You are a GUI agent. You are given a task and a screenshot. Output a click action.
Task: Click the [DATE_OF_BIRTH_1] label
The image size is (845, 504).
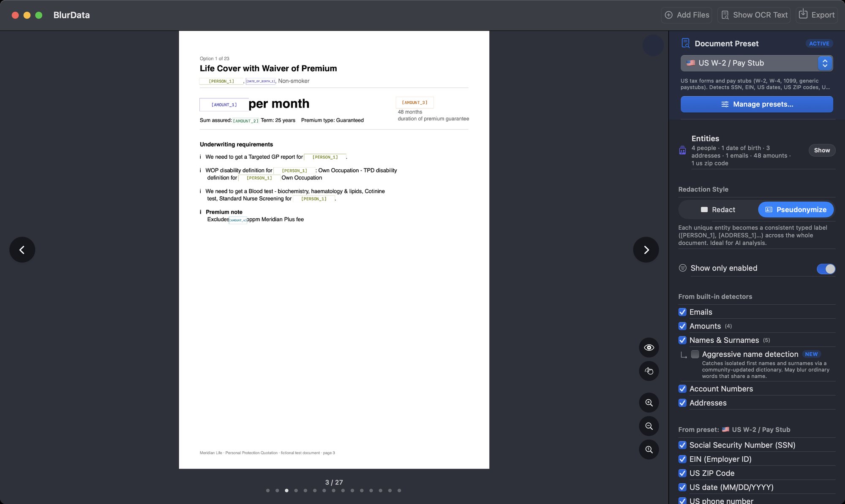pos(261,81)
